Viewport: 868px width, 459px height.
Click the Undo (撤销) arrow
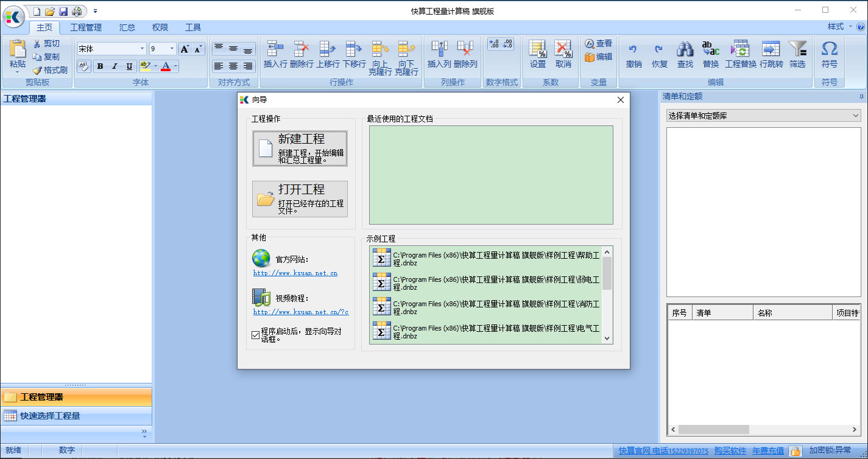[x=633, y=49]
